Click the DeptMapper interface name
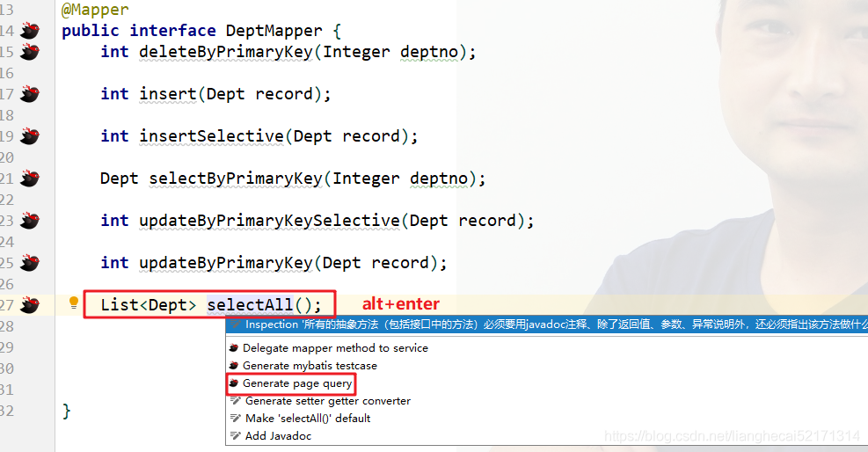 (x=274, y=31)
